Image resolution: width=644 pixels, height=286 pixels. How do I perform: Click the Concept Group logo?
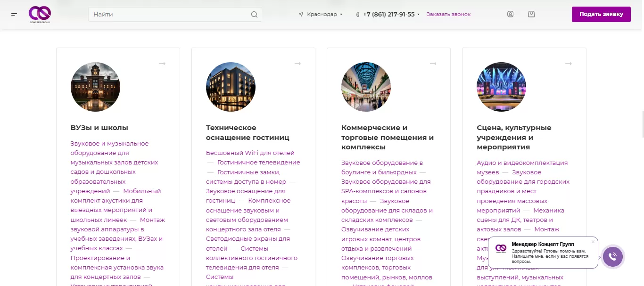pyautogui.click(x=39, y=14)
